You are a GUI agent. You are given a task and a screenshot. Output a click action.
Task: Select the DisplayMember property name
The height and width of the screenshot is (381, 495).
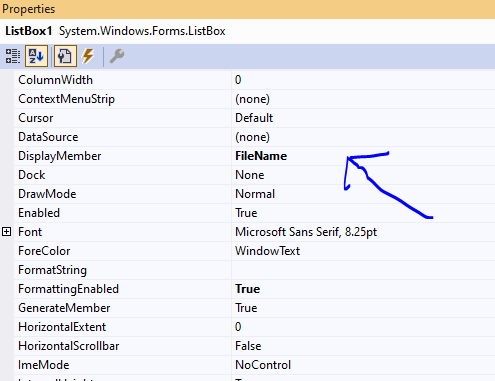click(x=60, y=156)
